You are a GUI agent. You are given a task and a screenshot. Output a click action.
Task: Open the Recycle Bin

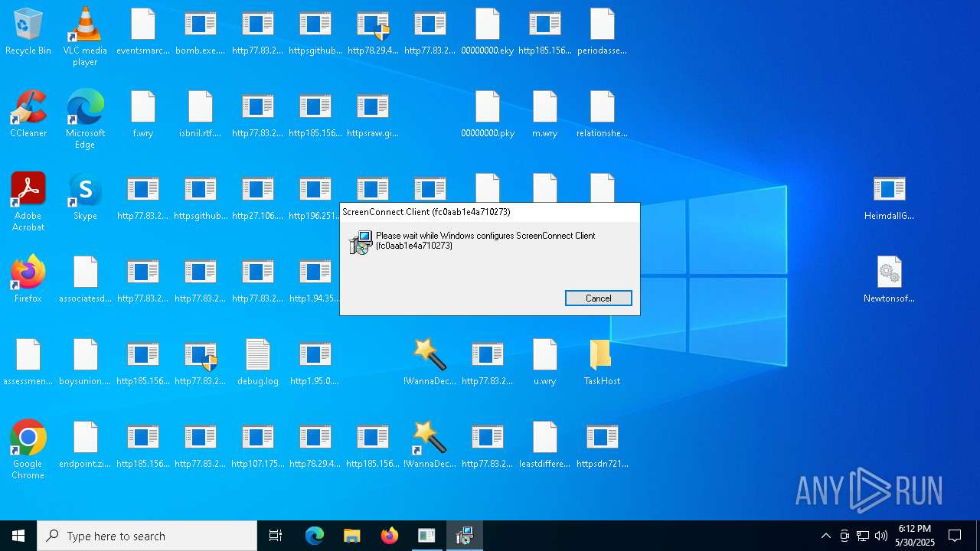(28, 31)
